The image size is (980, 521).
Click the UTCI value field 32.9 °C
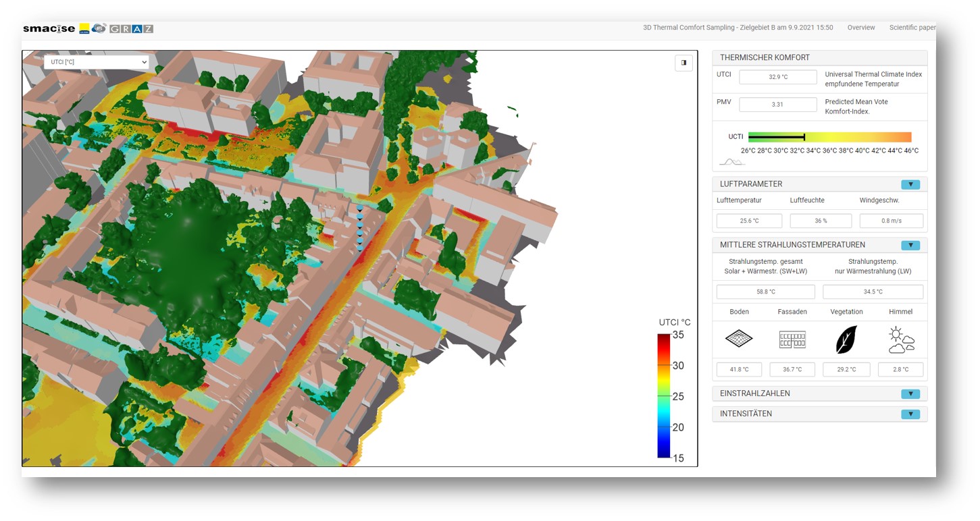[x=778, y=77]
